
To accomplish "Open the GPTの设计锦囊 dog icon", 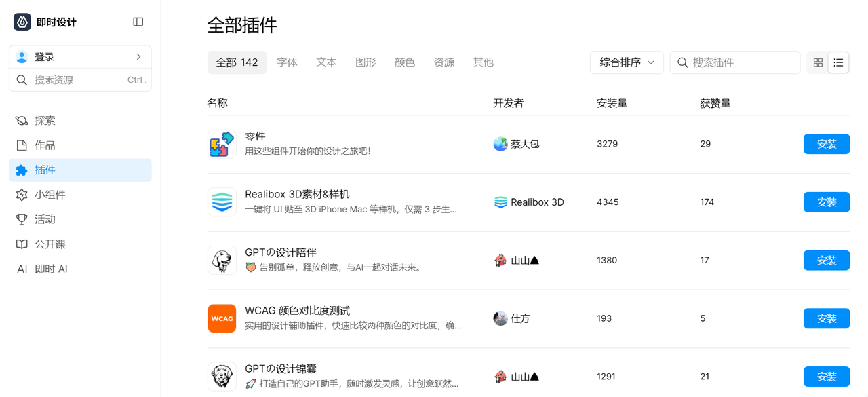I will coord(222,377).
